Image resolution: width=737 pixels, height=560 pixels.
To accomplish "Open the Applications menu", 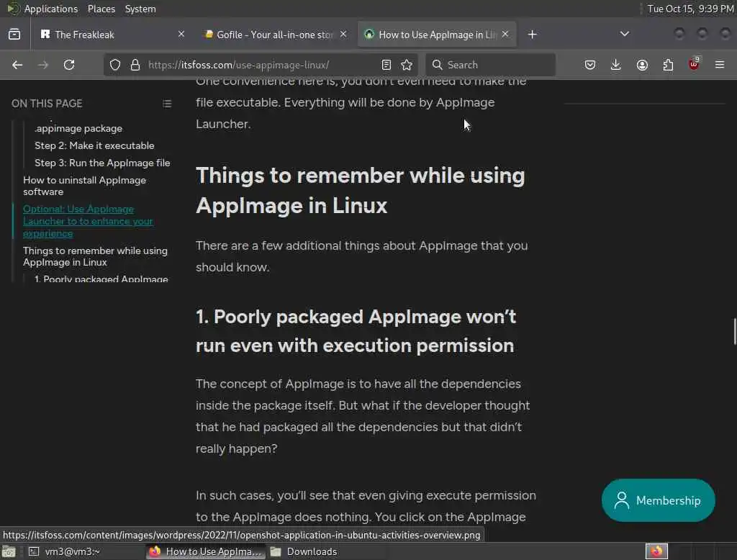I will click(42, 9).
